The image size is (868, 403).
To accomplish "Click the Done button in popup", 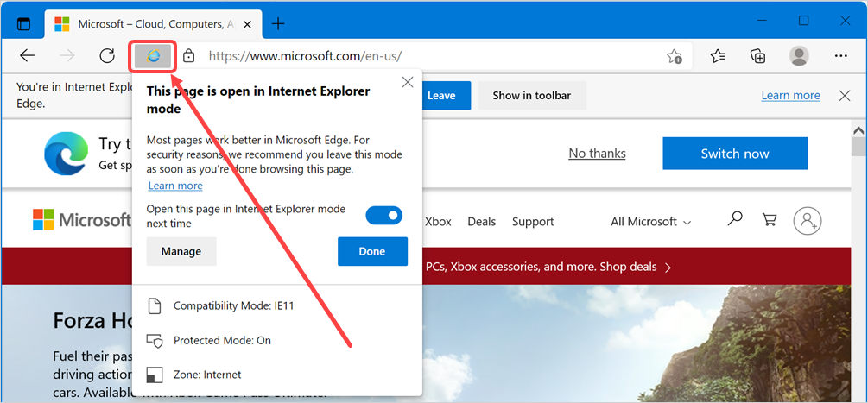I will [372, 251].
